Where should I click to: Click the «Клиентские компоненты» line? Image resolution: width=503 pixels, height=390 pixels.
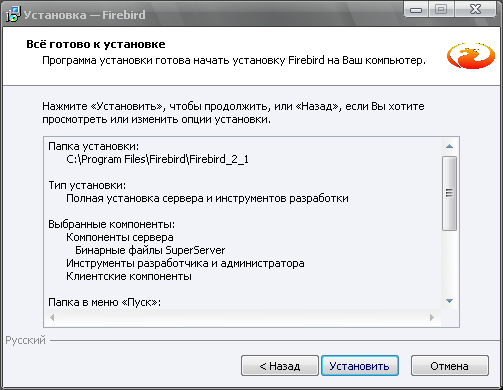pos(129,276)
